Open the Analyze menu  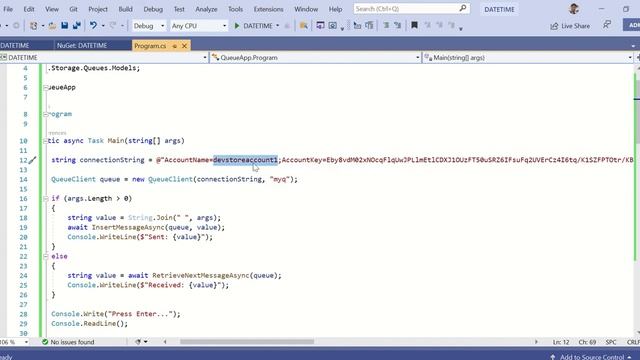[x=206, y=9]
